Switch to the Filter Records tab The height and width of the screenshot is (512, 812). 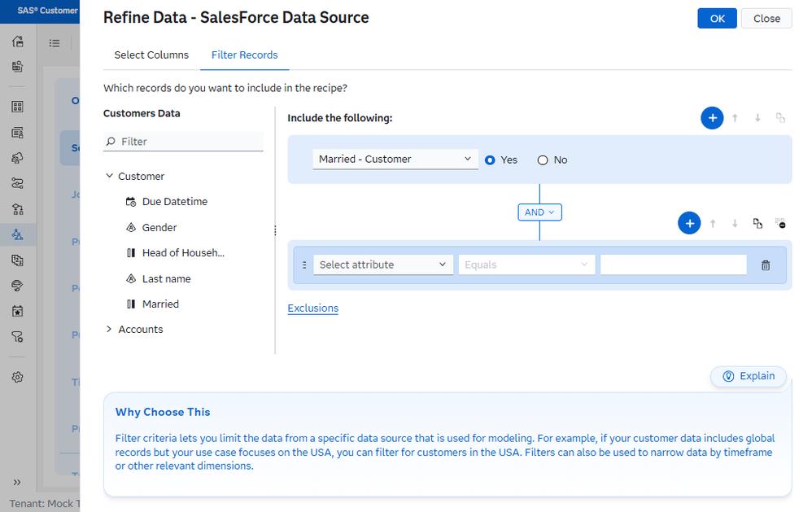pyautogui.click(x=244, y=55)
